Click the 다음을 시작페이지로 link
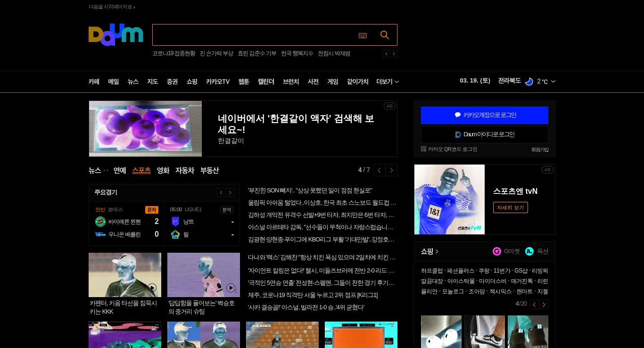Viewport: 644px width, 348px height. coord(112,7)
